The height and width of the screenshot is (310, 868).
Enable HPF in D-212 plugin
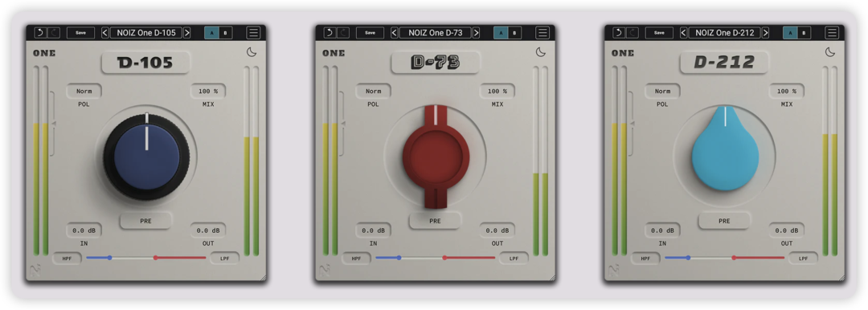pos(645,258)
